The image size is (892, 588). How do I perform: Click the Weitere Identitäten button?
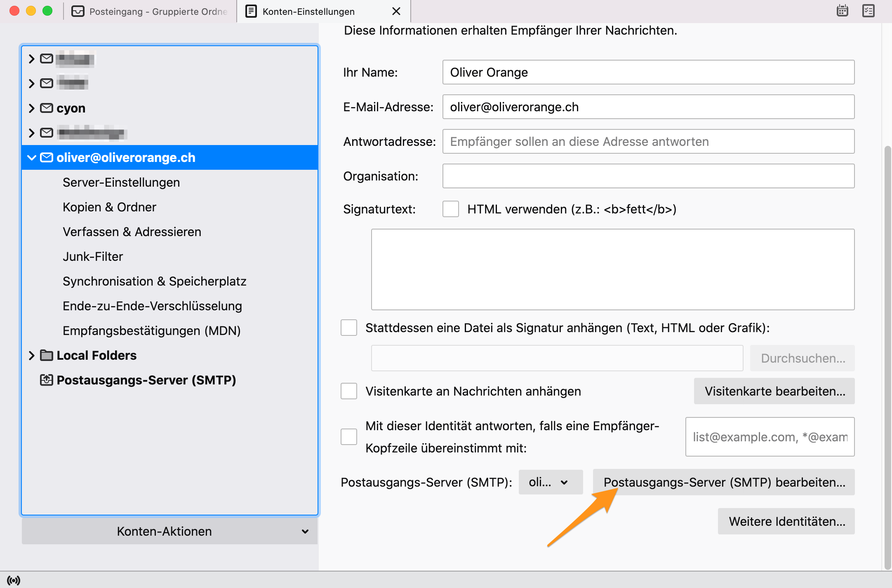(x=786, y=521)
